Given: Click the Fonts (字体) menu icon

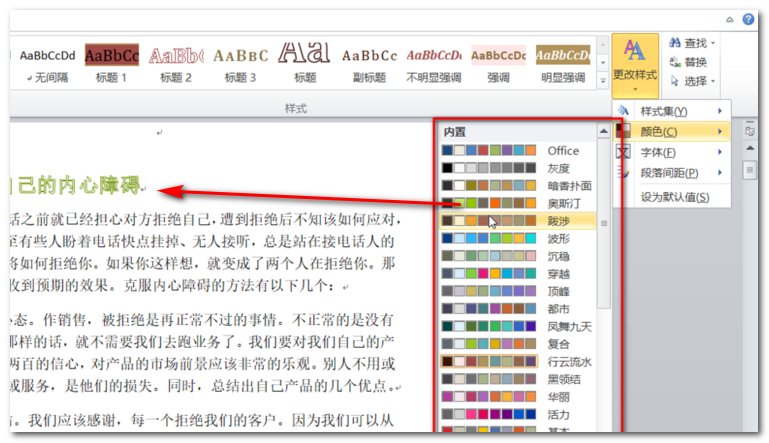Looking at the screenshot, I should (x=623, y=152).
